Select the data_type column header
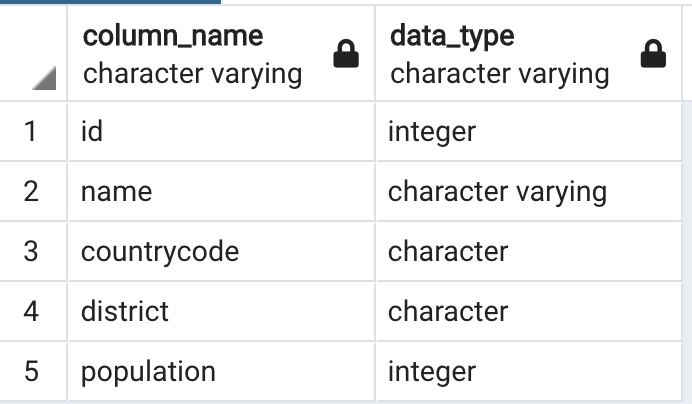The width and height of the screenshot is (692, 404). tap(528, 53)
